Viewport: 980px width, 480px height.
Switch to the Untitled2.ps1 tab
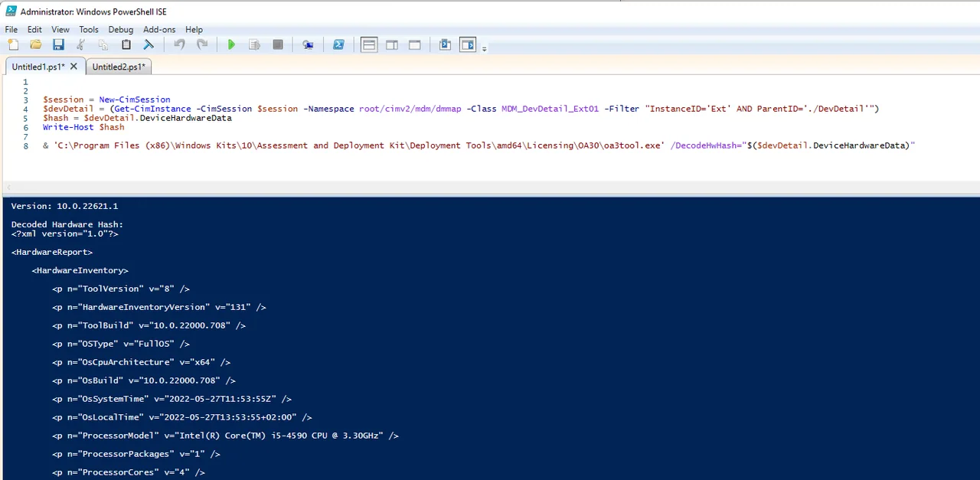[x=119, y=67]
